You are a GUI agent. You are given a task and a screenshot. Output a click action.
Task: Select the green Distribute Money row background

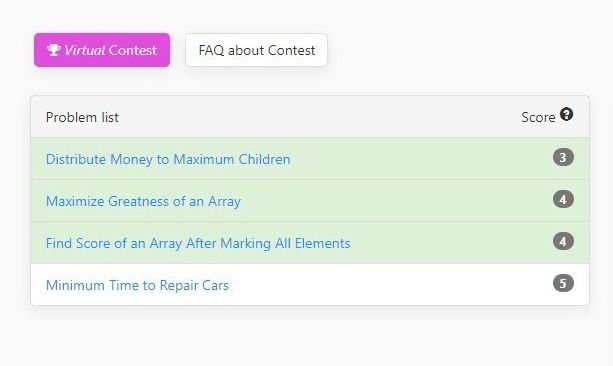point(310,159)
